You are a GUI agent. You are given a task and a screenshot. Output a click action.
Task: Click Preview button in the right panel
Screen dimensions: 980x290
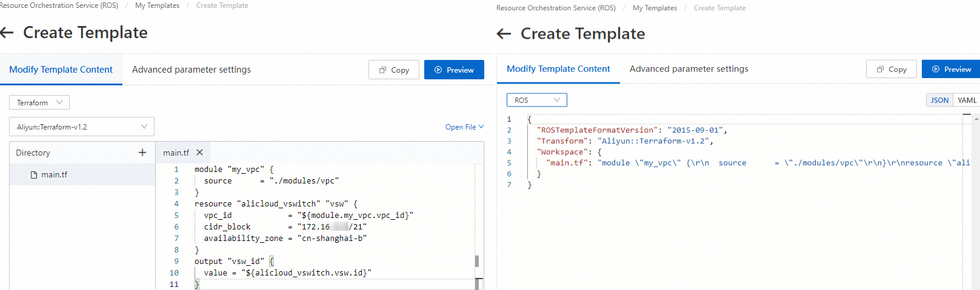(952, 70)
